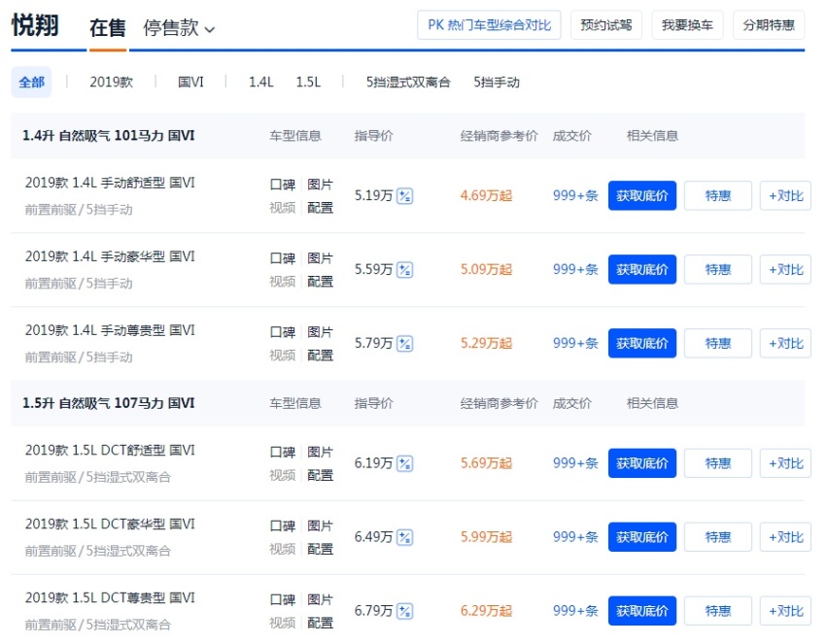Get 获取底价 for 1.4L 手动舒适型

coord(642,196)
